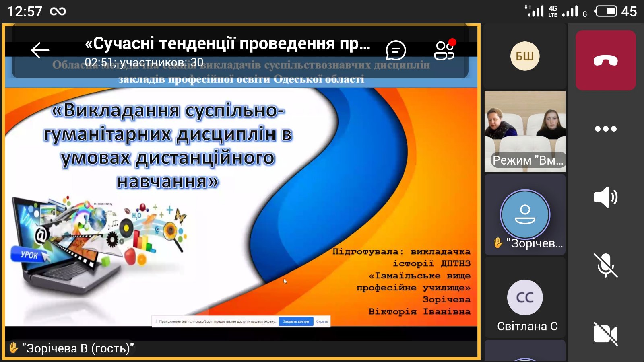The width and height of the screenshot is (644, 362).
Task: Select the БШ participant avatar
Action: (525, 56)
